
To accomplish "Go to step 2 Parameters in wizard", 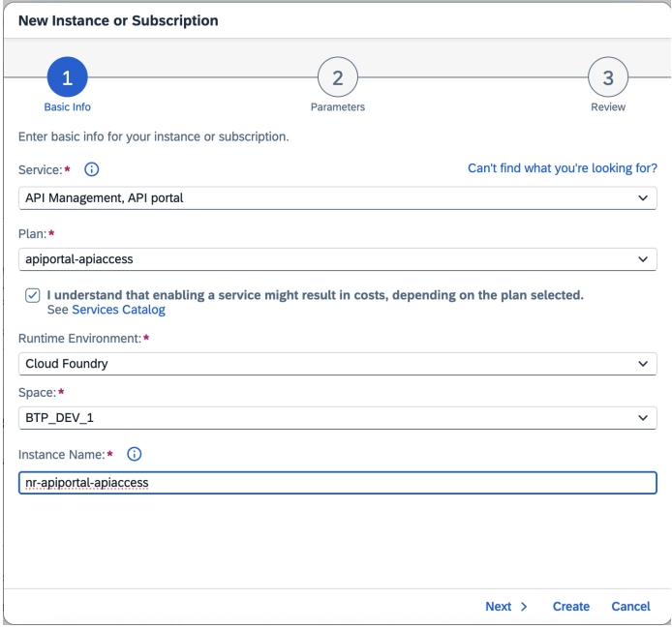I will [x=336, y=79].
